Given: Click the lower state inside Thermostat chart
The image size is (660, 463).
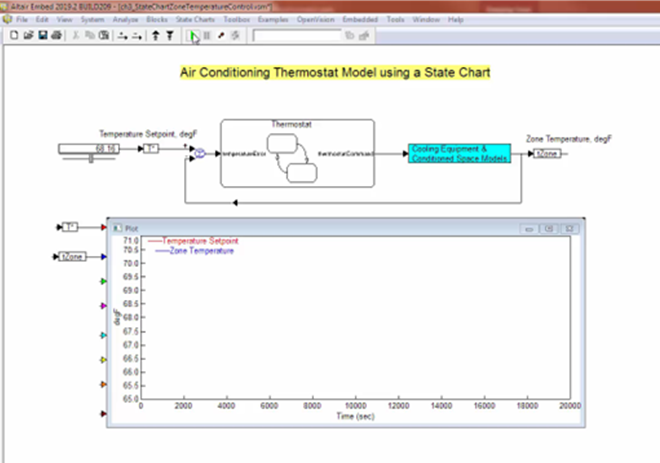Looking at the screenshot, I should pyautogui.click(x=302, y=173).
